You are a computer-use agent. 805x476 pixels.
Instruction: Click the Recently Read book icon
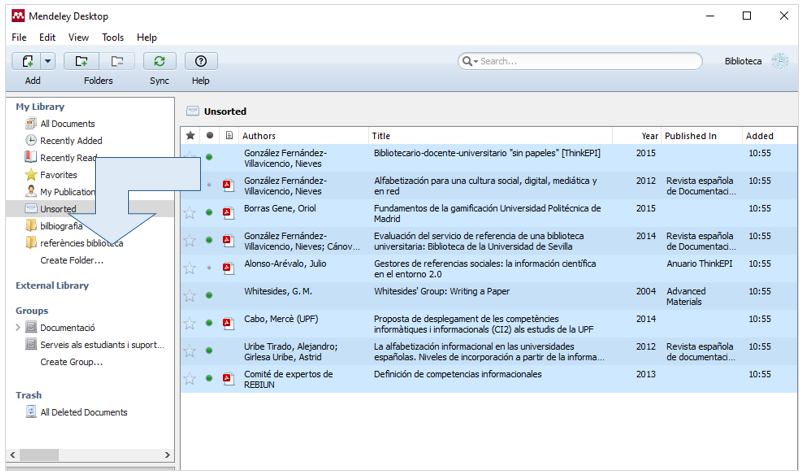point(31,157)
